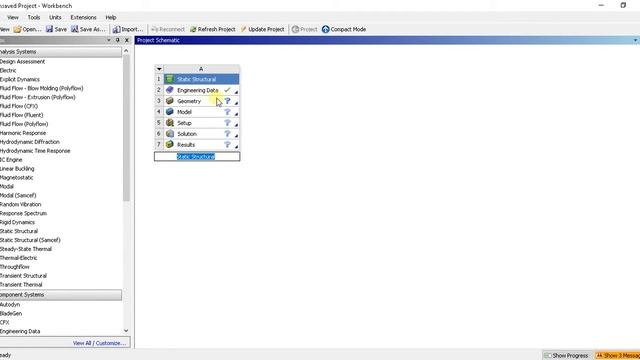Click the Compact Mode button label
The image size is (640, 360).
pyautogui.click(x=348, y=29)
